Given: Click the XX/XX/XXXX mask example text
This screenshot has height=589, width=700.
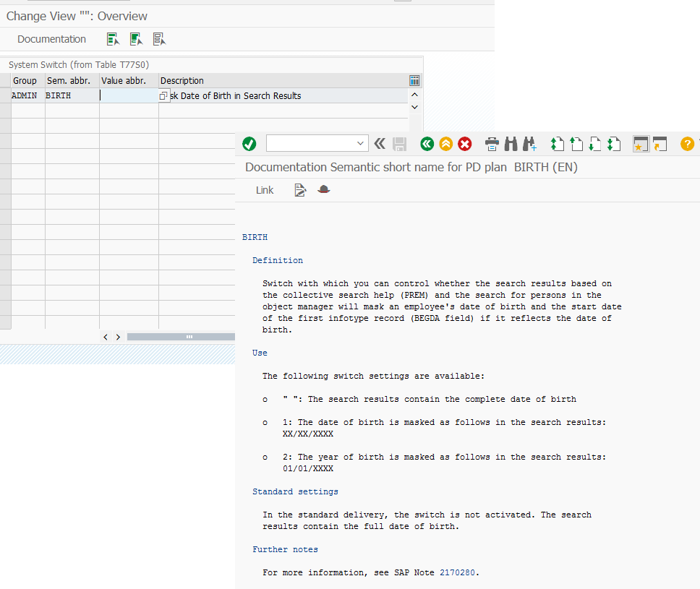Looking at the screenshot, I should tap(308, 434).
